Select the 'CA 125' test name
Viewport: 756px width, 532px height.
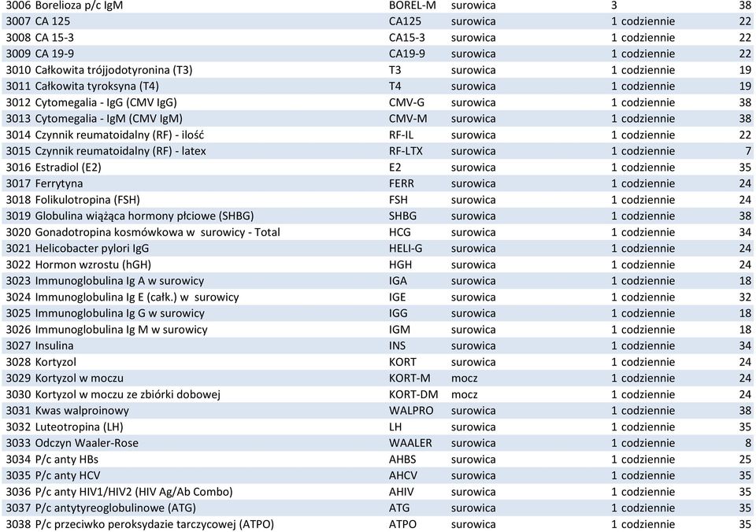53,21
